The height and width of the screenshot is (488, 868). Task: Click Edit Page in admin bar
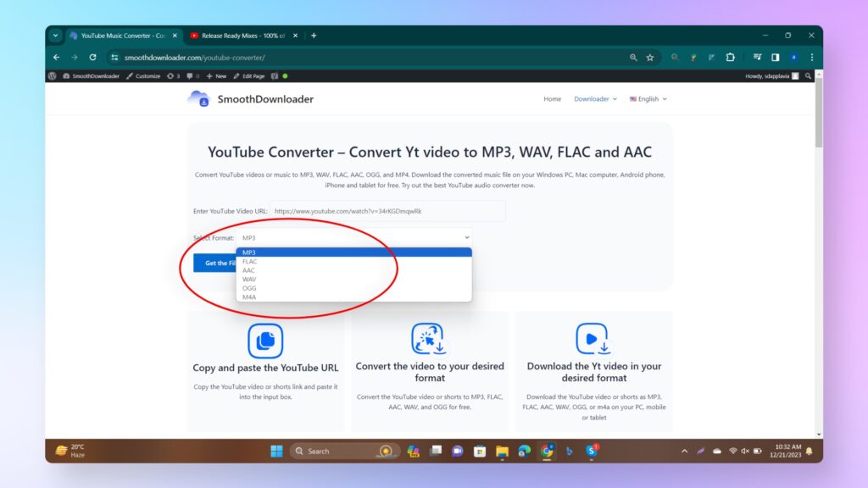tap(248, 76)
